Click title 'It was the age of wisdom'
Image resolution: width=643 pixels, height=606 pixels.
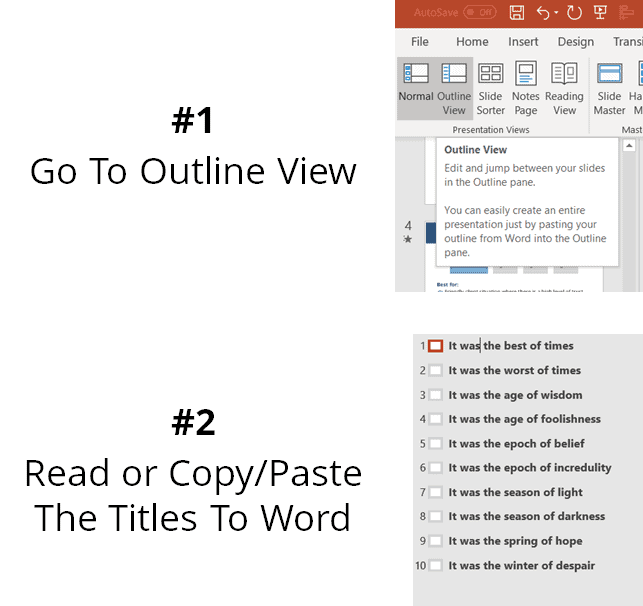(515, 395)
